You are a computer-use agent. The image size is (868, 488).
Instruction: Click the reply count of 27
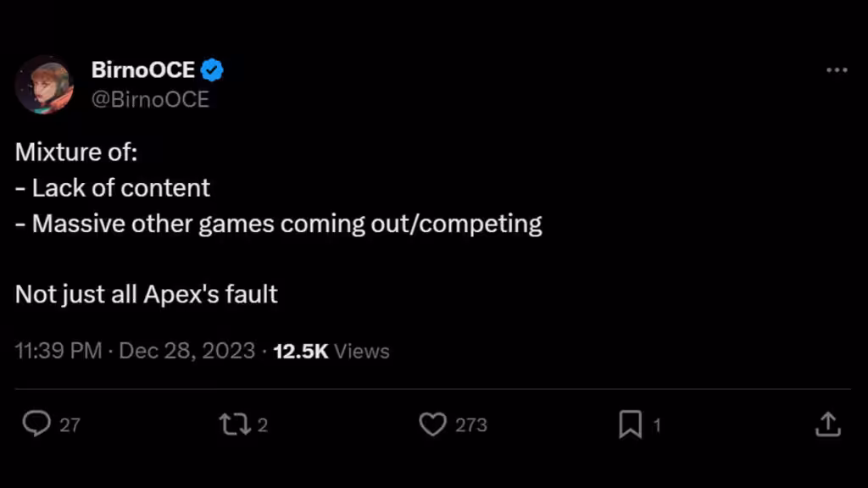tap(70, 424)
